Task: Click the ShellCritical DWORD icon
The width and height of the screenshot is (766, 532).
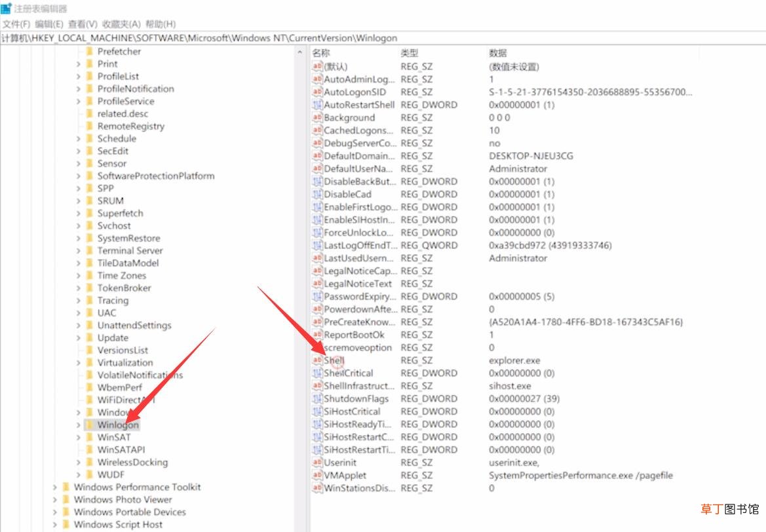Action: pos(317,373)
